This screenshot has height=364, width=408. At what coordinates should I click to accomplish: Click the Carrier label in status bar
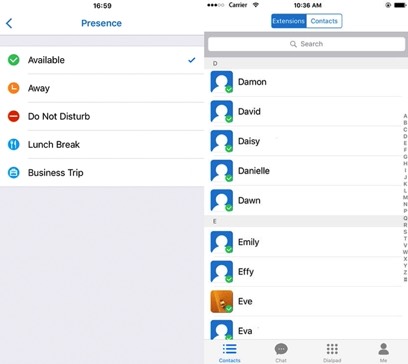click(238, 5)
